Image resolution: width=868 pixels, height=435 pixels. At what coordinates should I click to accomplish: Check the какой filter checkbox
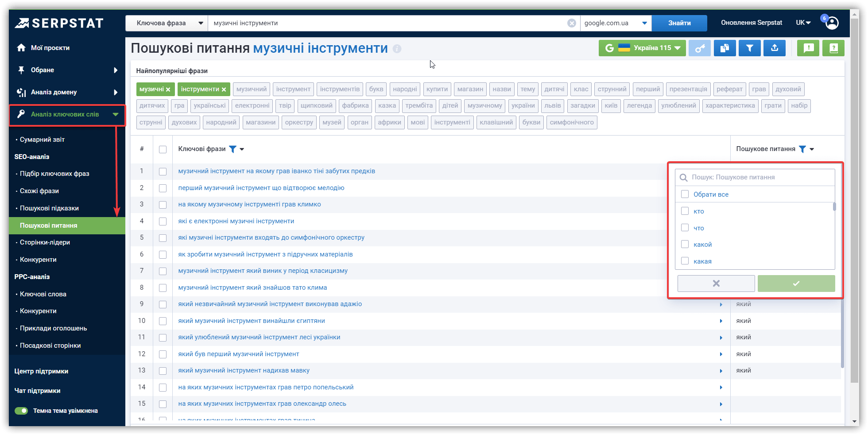pos(685,244)
